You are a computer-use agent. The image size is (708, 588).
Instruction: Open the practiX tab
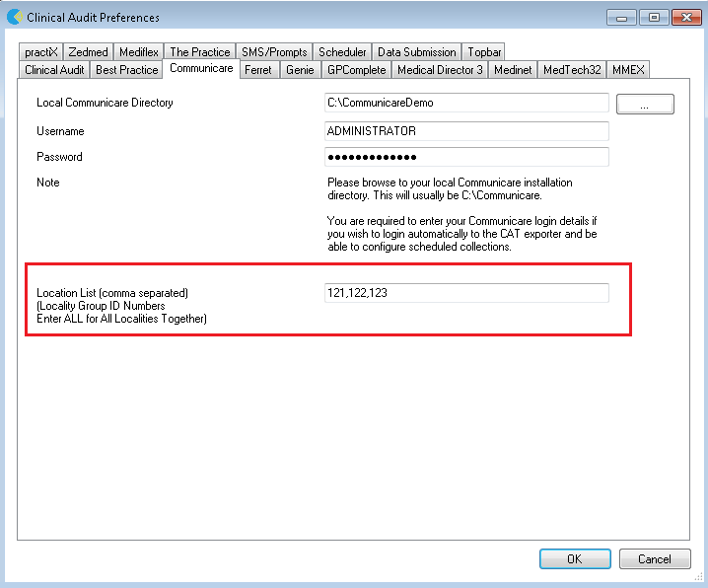41,52
